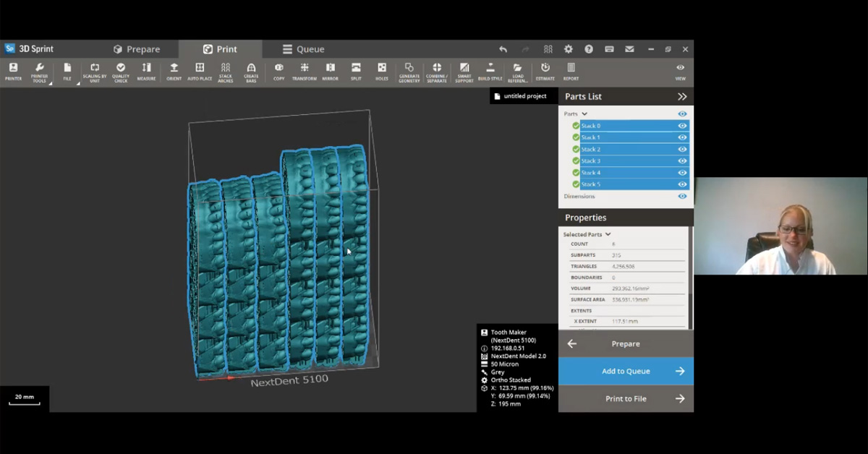This screenshot has width=868, height=454.
Task: Toggle visibility of all Parts
Action: [x=682, y=113]
